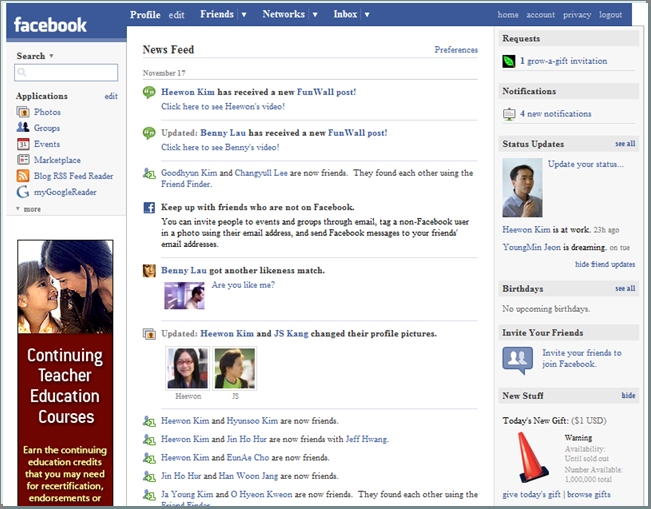Screen dimensions: 651x509
Task: See all Status Updates
Action: (x=625, y=144)
